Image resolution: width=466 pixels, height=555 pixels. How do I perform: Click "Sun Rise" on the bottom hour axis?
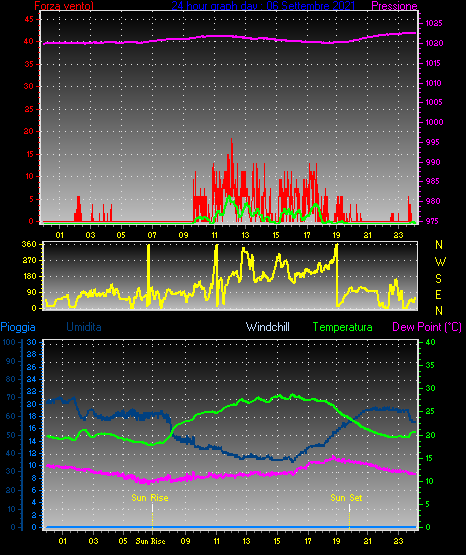click(x=150, y=541)
